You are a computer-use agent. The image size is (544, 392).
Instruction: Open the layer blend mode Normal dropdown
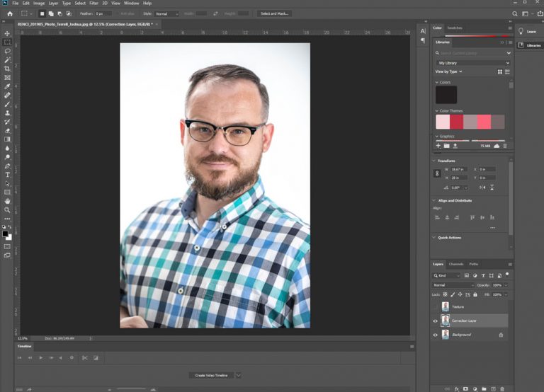[x=453, y=285]
